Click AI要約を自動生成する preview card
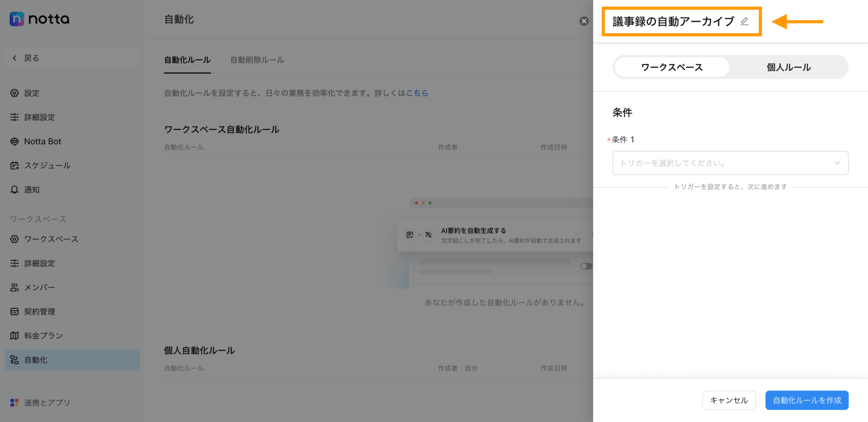The width and height of the screenshot is (868, 422). tap(495, 235)
